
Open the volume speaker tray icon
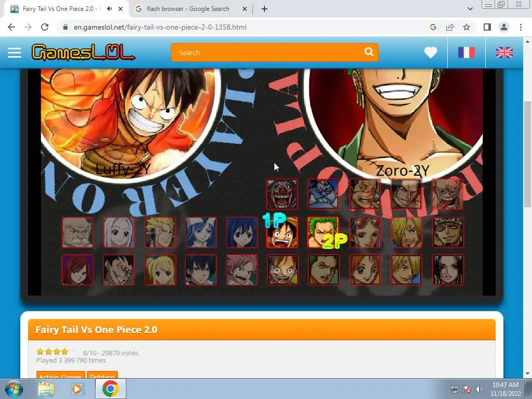click(479, 389)
